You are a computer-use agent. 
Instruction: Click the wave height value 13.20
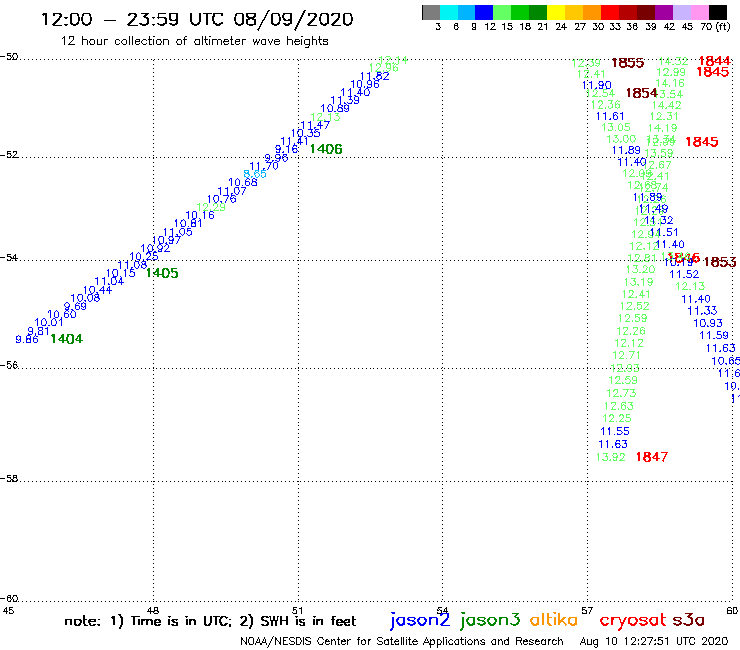(641, 269)
